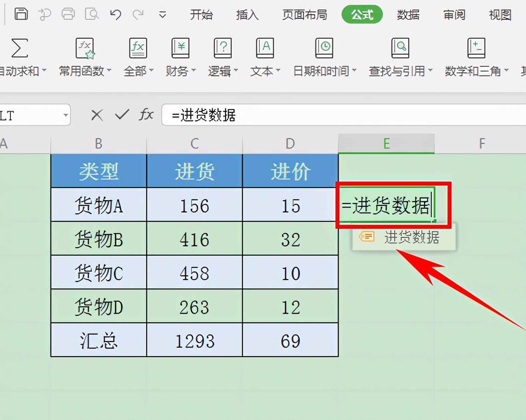Click the 货物B cell
The width and height of the screenshot is (526, 420).
click(x=98, y=239)
